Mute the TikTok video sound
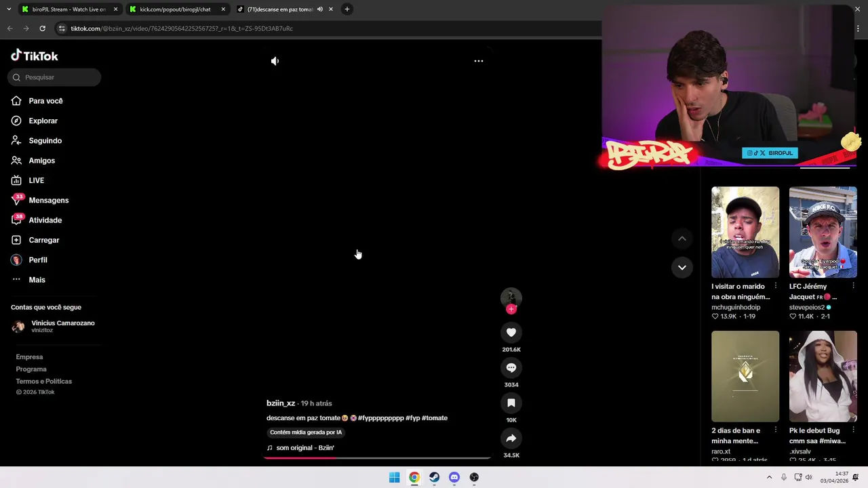The height and width of the screenshot is (488, 868). tap(275, 61)
